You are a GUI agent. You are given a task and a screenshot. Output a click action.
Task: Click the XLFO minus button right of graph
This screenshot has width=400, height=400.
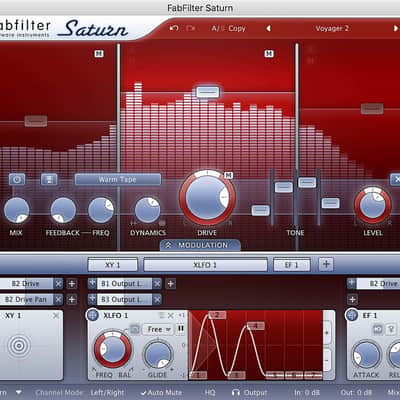pos(327,361)
